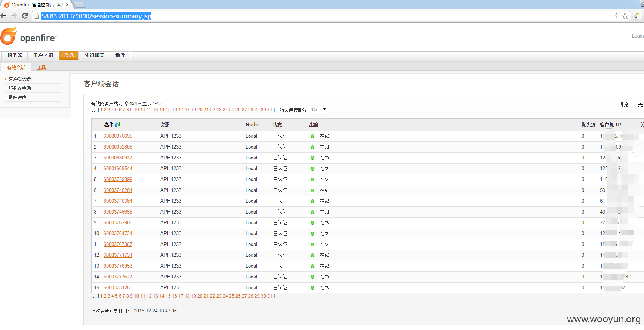Click the 客户端会话 page heading

101,84
